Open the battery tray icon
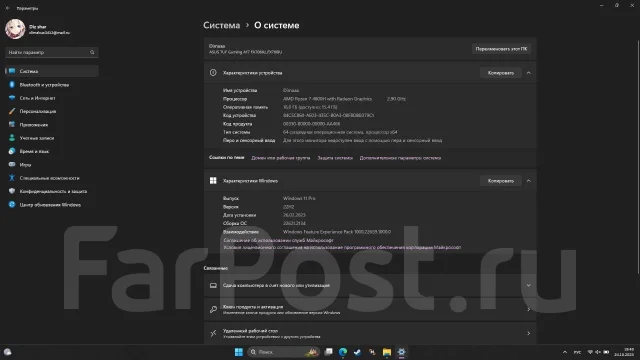This screenshot has width=640, height=360. click(x=606, y=352)
